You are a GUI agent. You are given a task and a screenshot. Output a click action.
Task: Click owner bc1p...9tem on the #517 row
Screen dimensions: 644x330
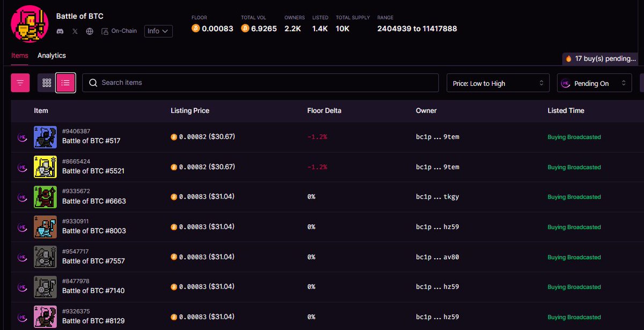pyautogui.click(x=437, y=137)
